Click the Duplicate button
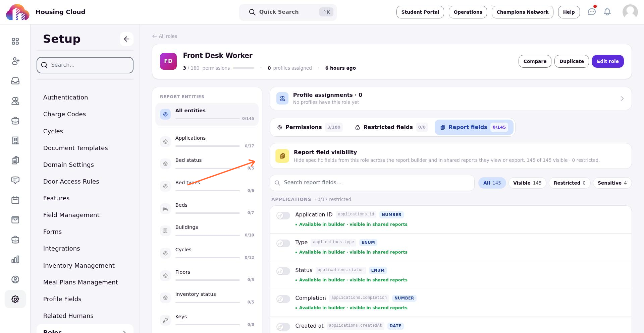The image size is (644, 333). 572,61
